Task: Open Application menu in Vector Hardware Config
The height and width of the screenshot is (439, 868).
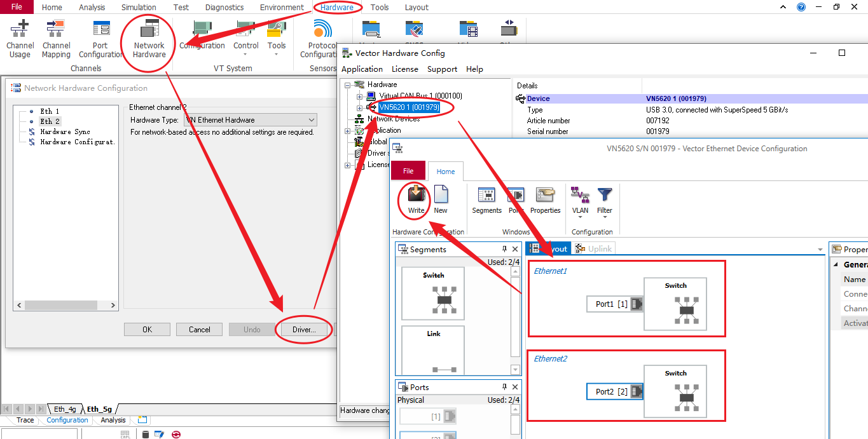Action: 362,69
